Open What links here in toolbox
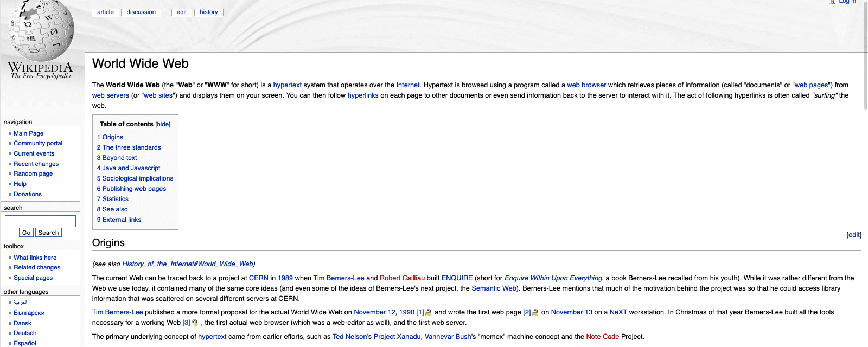Screen dimensions: 868x347 tap(35, 258)
